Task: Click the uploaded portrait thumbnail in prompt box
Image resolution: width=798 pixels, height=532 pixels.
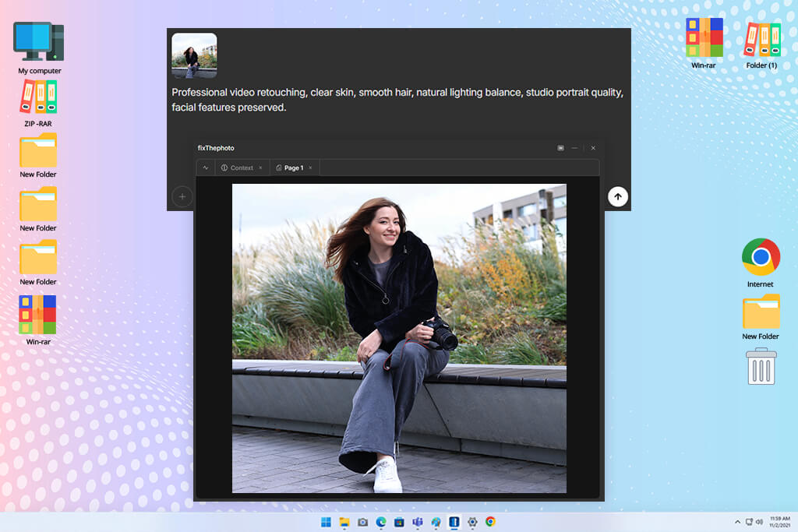Action: pyautogui.click(x=194, y=55)
